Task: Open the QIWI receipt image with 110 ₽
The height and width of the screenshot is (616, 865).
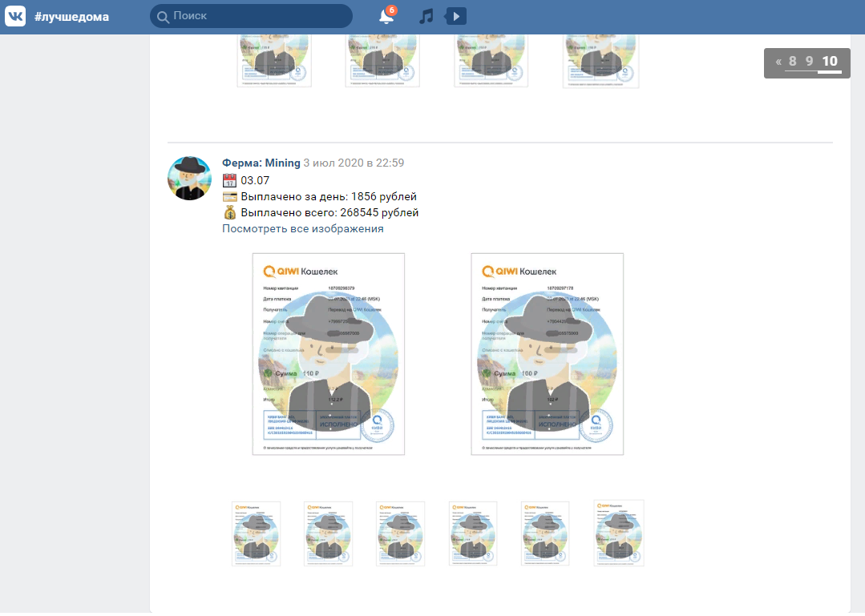Action: coord(328,354)
